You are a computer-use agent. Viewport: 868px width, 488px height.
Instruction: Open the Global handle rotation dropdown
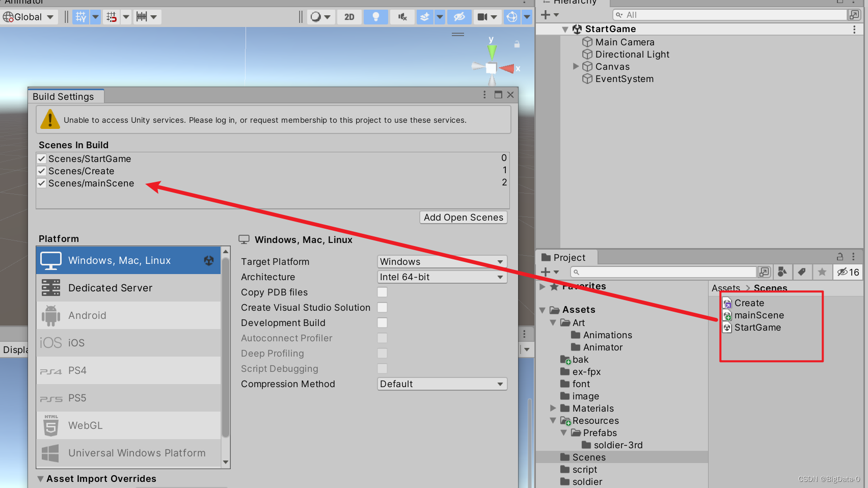tap(29, 17)
